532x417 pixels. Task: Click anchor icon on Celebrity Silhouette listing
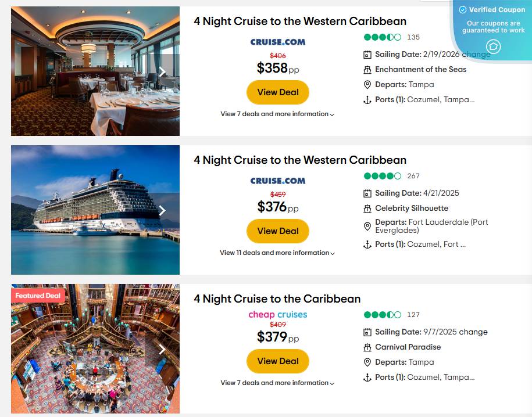[x=367, y=244]
